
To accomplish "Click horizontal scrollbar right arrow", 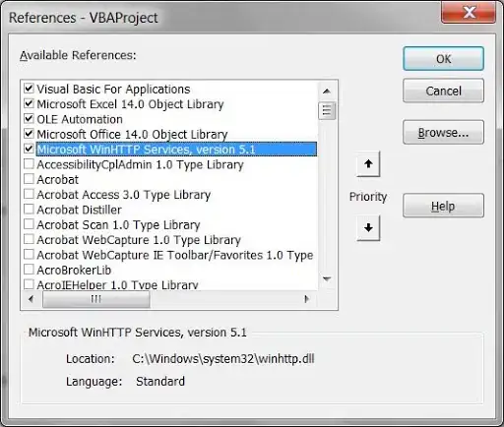I will click(307, 299).
